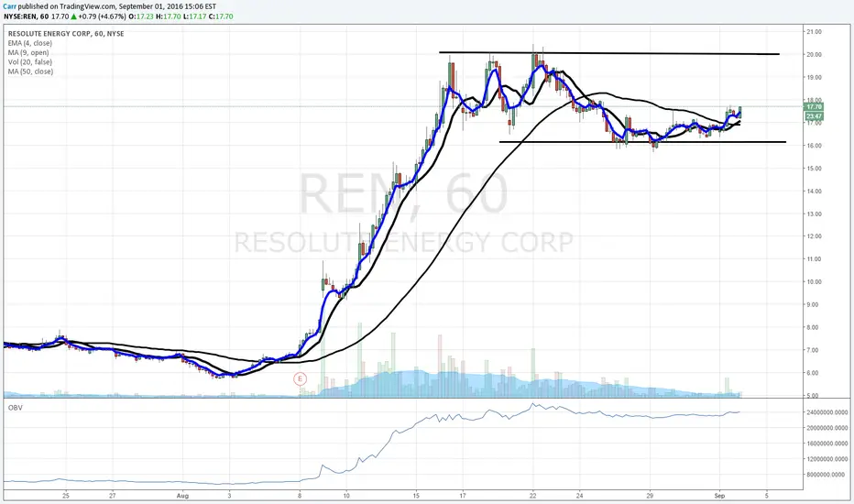
Task: Click the NYSE:REN, 60 symbol header text
Action: pyautogui.click(x=27, y=16)
